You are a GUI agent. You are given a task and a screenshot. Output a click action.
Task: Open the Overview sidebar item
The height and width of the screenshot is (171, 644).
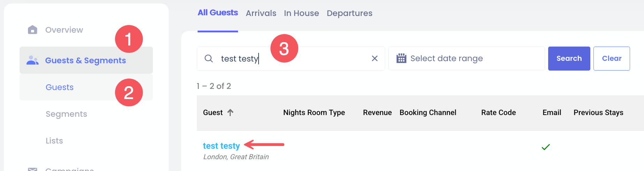(x=64, y=30)
